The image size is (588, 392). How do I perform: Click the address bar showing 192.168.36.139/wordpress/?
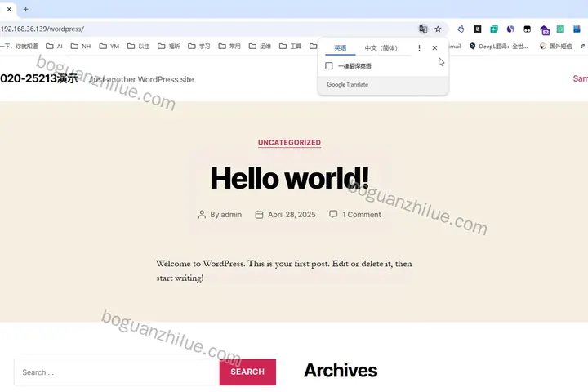tap(207, 29)
